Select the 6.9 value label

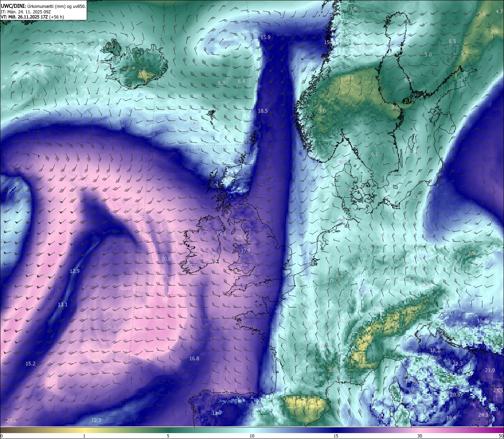point(408,80)
